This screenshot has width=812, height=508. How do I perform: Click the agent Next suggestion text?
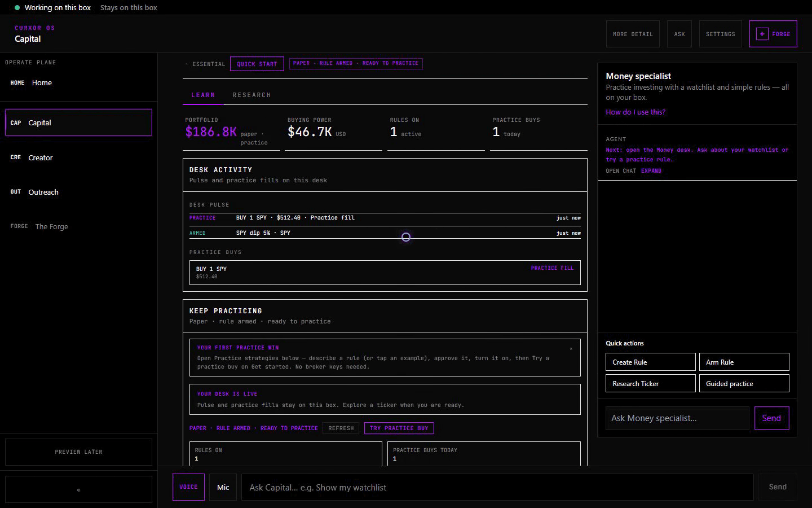click(x=697, y=155)
